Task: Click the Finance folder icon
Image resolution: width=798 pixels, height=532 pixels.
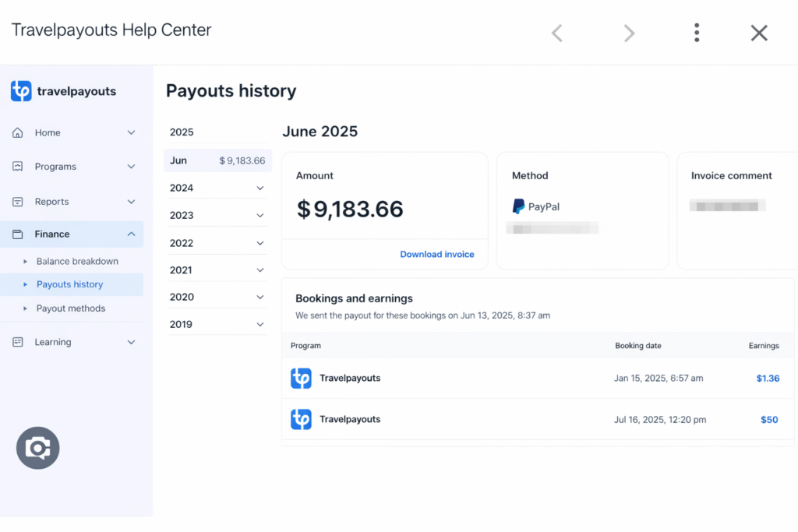Action: pos(18,234)
